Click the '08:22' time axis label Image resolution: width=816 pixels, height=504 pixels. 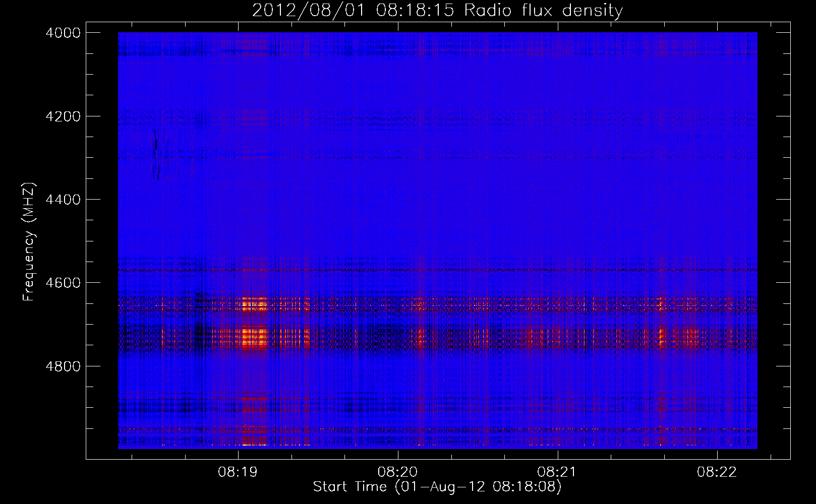coord(717,472)
